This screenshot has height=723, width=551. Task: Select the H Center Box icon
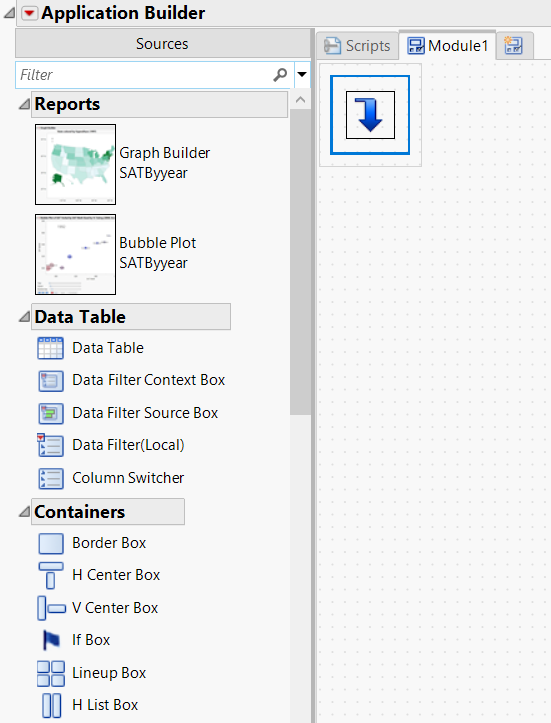[51, 575]
